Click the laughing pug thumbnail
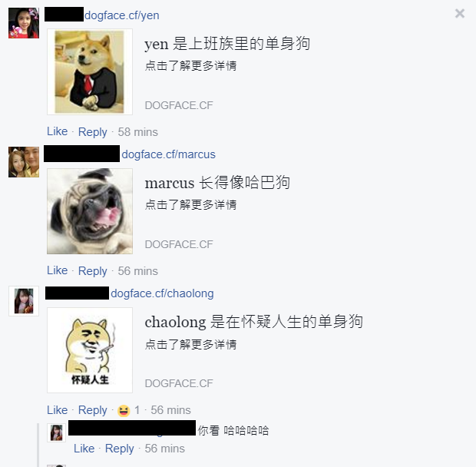Screen dimensions: 476x467 click(90, 211)
